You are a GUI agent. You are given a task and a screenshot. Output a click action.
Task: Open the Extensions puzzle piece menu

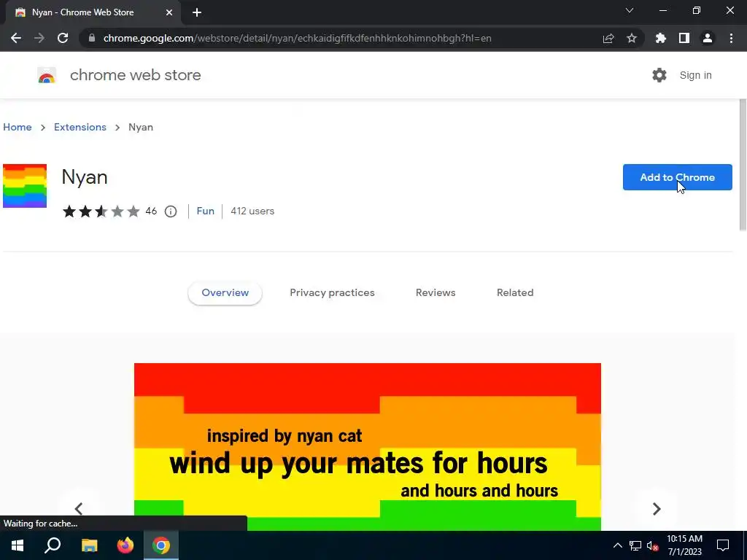coord(661,38)
